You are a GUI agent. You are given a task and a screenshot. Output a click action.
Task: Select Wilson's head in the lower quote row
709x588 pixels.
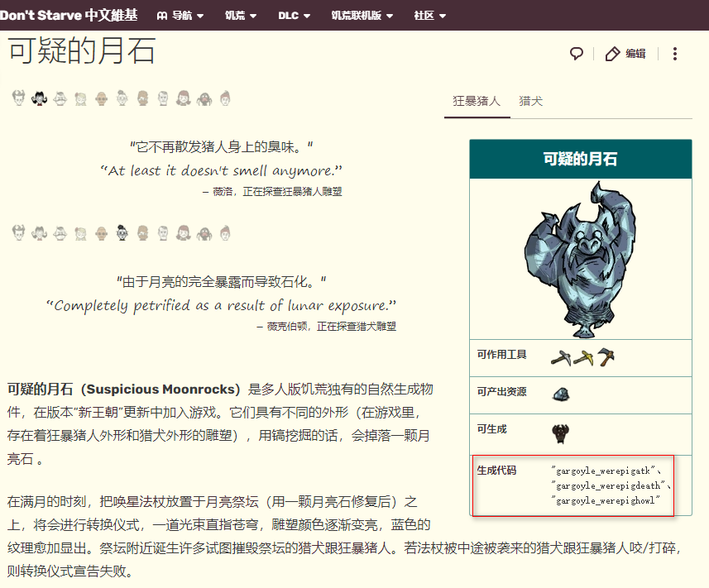(18, 232)
